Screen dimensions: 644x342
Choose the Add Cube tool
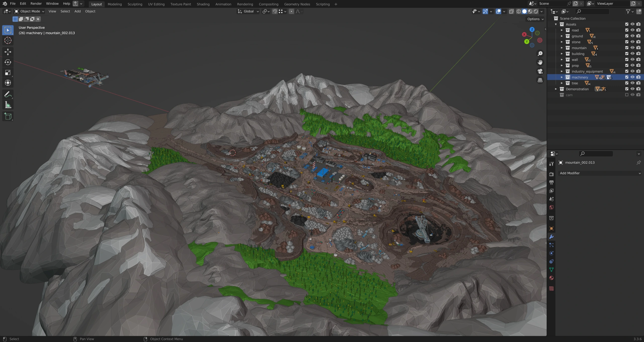[8, 116]
